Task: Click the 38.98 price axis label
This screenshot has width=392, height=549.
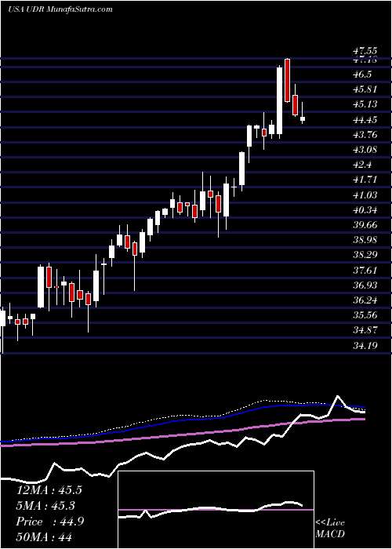Action: 365,240
